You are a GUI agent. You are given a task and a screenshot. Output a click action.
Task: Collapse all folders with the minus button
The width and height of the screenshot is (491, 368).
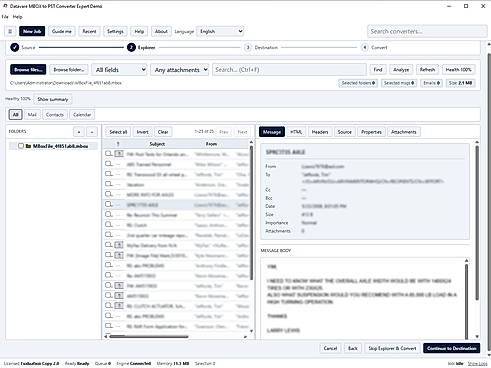(x=92, y=132)
